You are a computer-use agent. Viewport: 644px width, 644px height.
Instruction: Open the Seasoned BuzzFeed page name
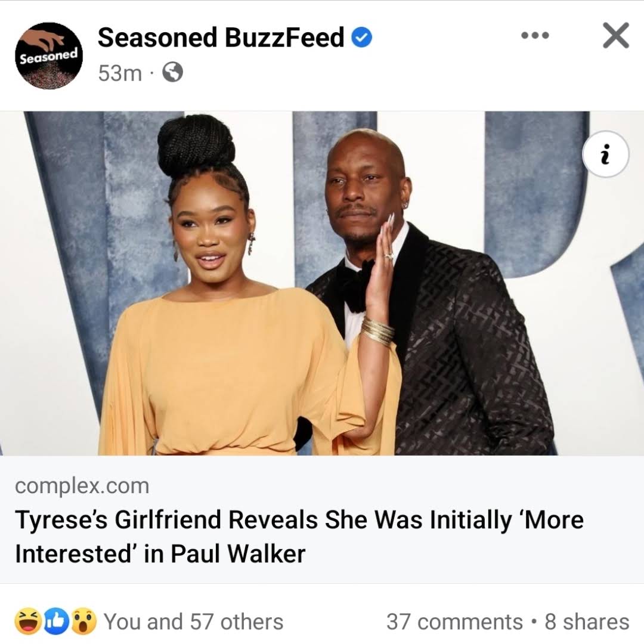pos(221,38)
